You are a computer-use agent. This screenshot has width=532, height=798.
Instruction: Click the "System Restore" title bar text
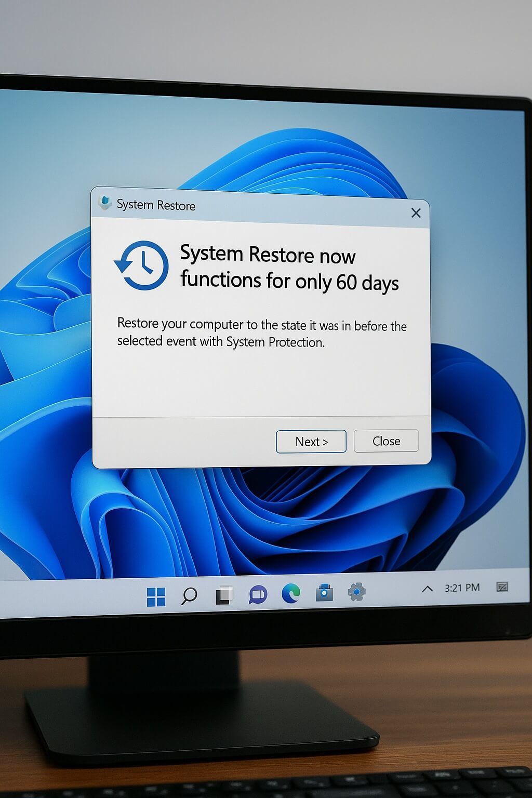pyautogui.click(x=156, y=205)
